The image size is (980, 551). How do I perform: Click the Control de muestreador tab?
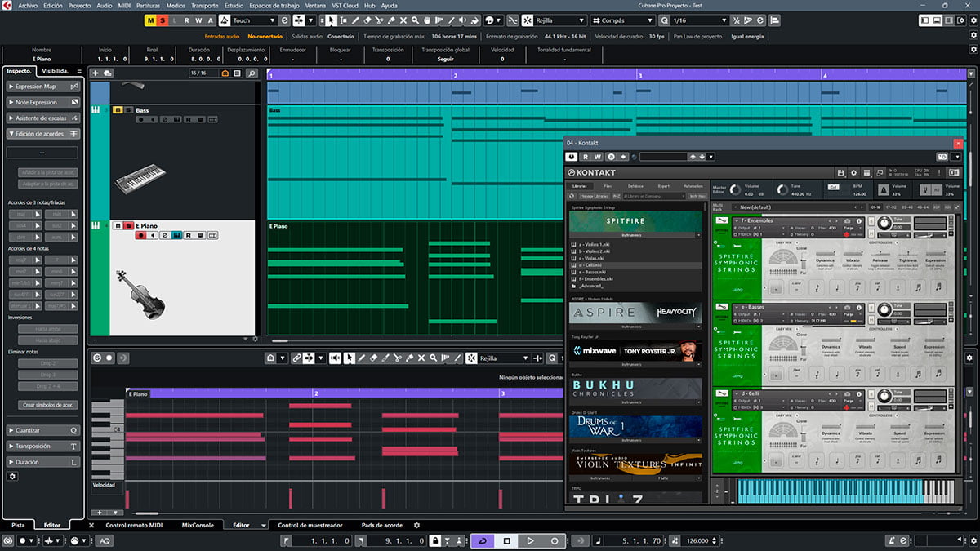point(310,526)
